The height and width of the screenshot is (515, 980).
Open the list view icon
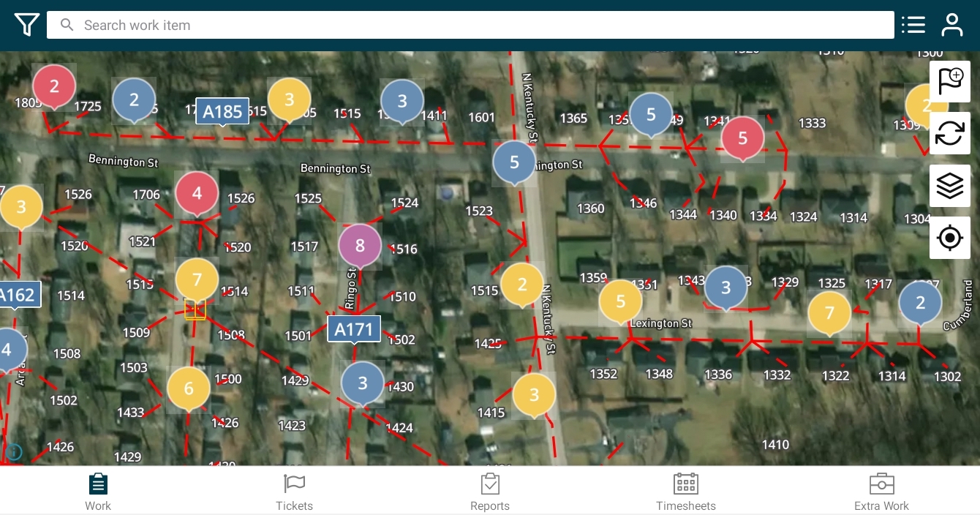[x=913, y=25]
